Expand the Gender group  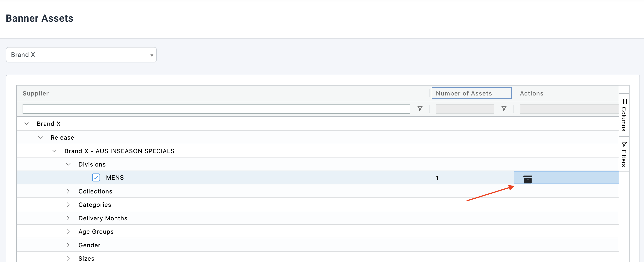[x=68, y=245]
